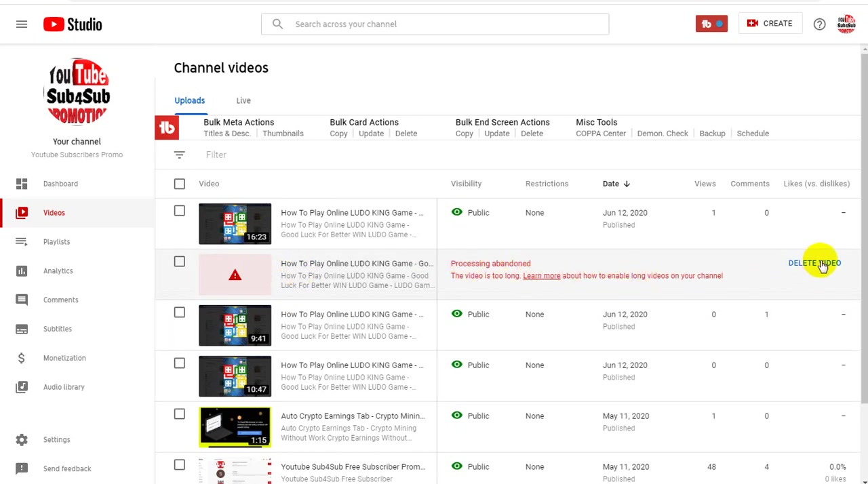868x484 pixels.
Task: Click the filter lines icon
Action: 179,155
